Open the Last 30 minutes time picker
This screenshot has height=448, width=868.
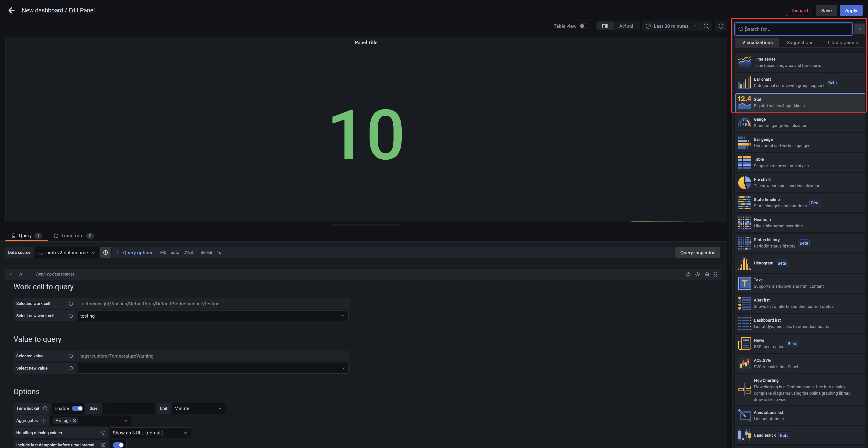click(670, 26)
